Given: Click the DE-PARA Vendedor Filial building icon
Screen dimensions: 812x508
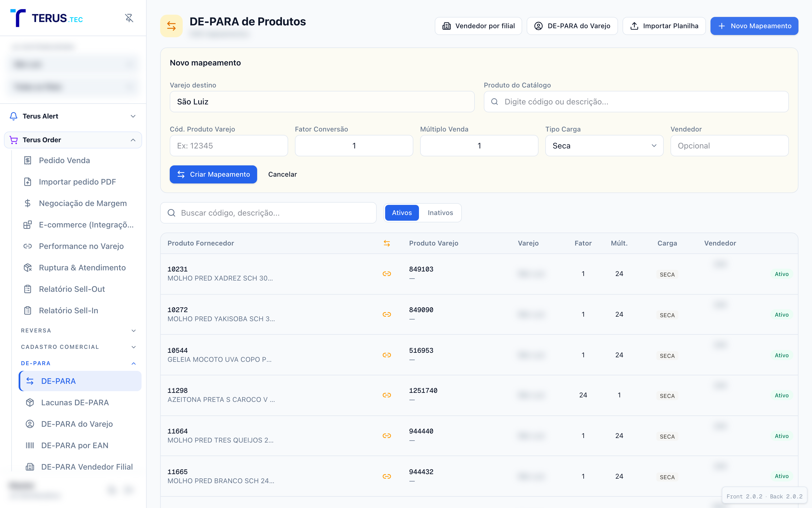Looking at the screenshot, I should [x=30, y=467].
